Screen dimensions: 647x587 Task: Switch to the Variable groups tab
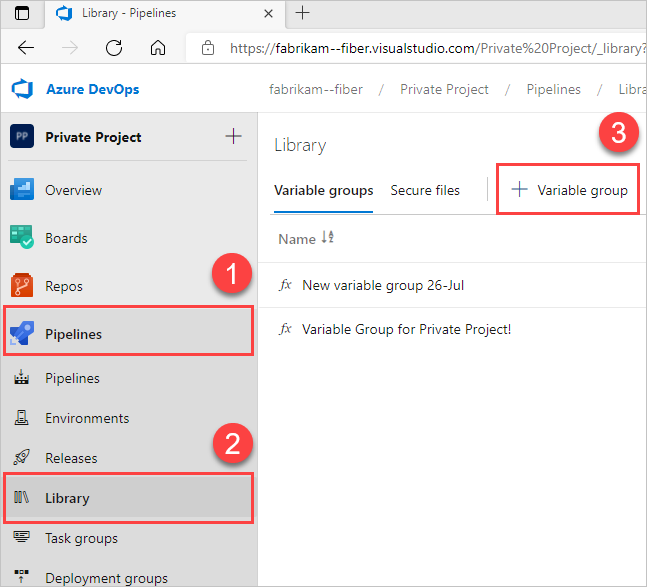coord(324,190)
